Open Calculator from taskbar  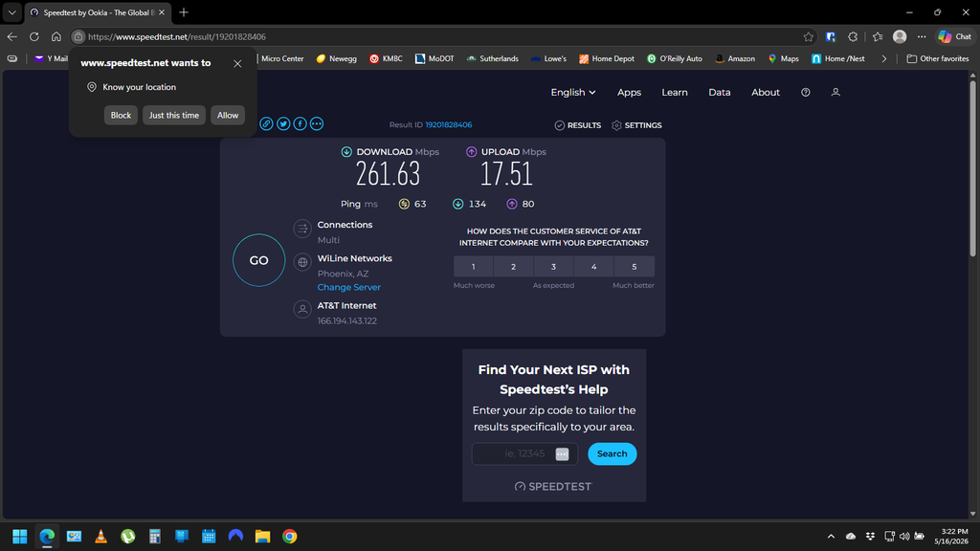[x=155, y=536]
